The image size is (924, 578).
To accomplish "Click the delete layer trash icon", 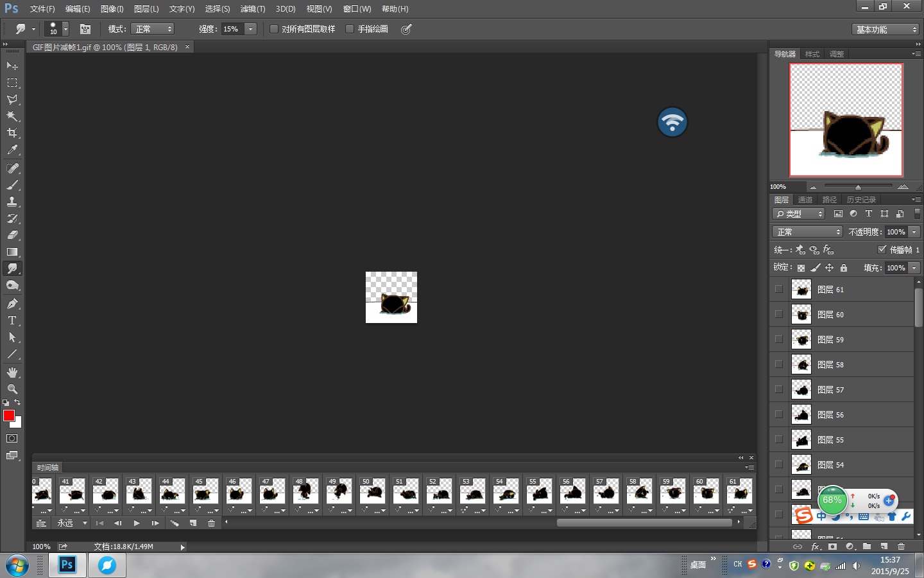I will pos(901,547).
